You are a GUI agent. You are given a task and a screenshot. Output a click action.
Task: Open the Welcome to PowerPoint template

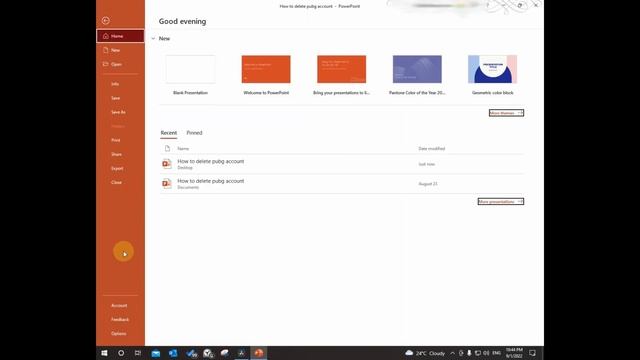[x=266, y=69]
